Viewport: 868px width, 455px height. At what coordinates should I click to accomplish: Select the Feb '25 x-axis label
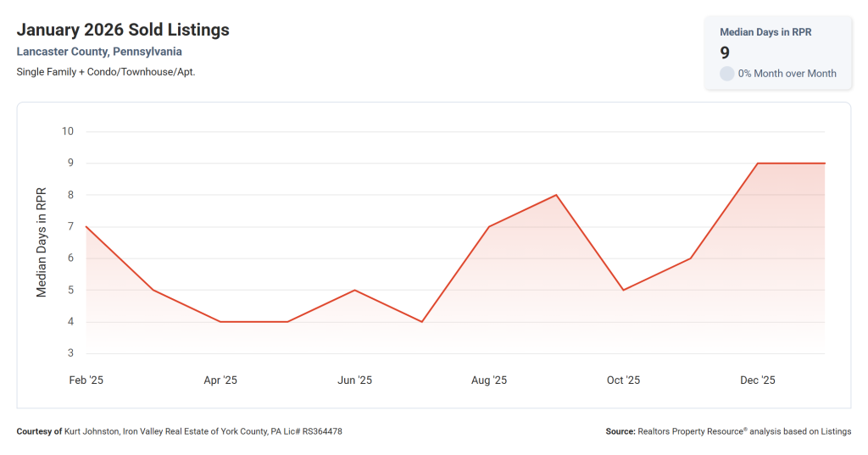click(x=86, y=380)
